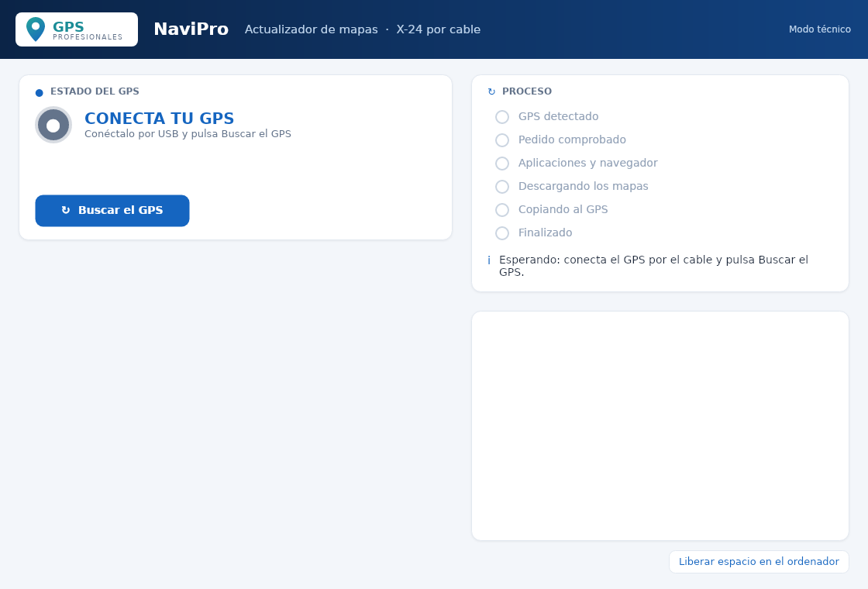Select the GPS detectado step circle
This screenshot has width=868, height=589.
tap(502, 117)
